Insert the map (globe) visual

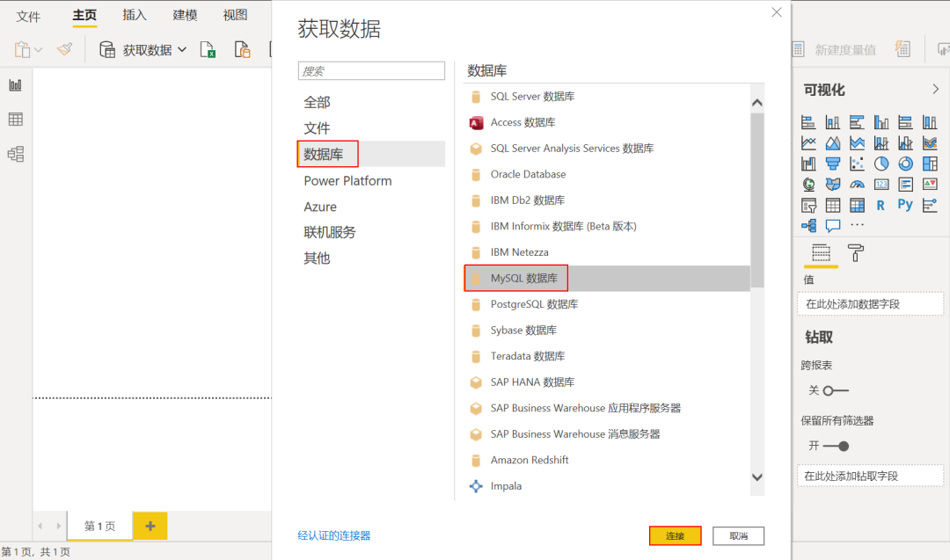(x=808, y=184)
